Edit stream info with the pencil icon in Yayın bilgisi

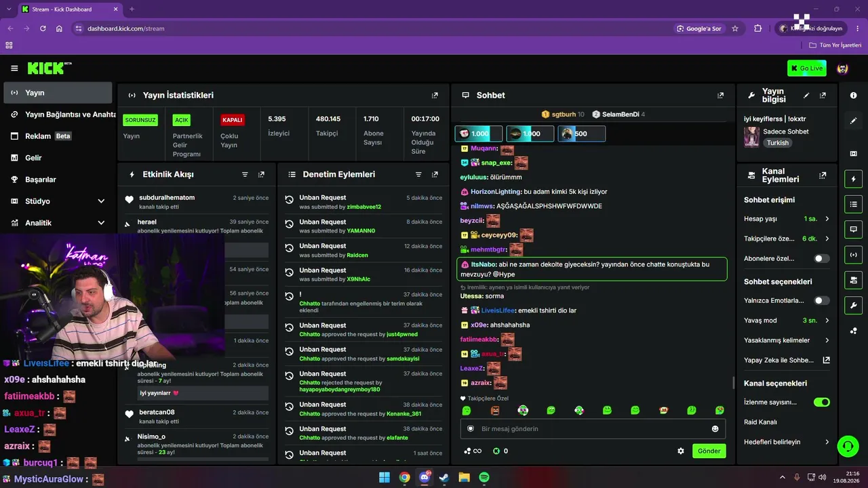[x=806, y=96]
